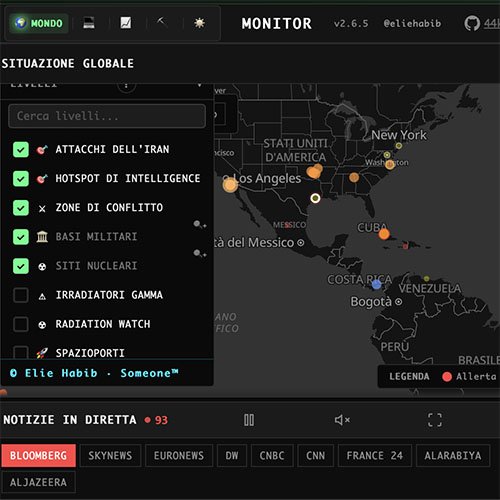Switch to the France 24 channel
The image size is (500, 500).
[x=375, y=456]
